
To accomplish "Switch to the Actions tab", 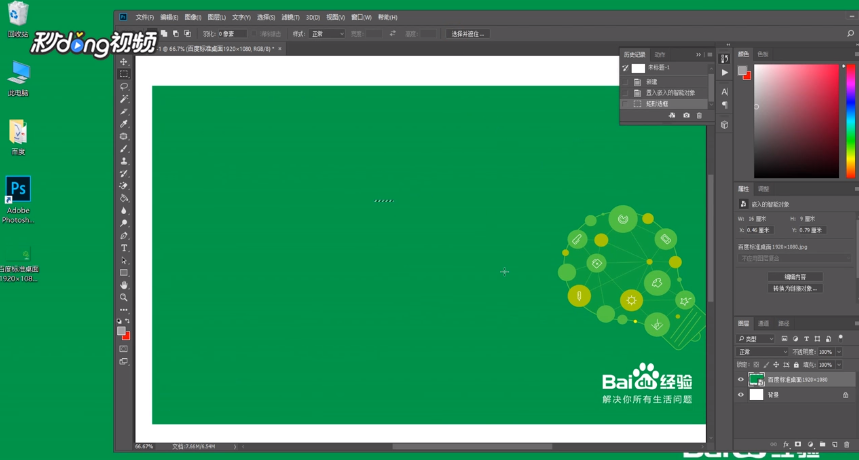I will coord(660,54).
